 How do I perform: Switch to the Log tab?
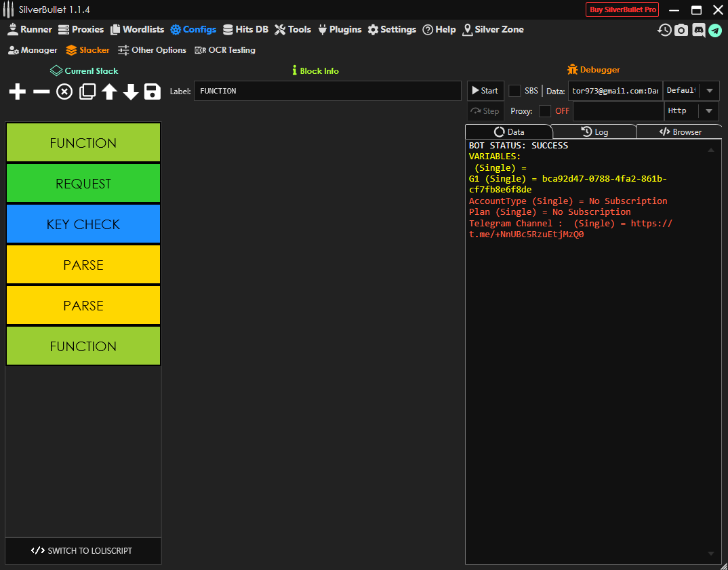594,132
